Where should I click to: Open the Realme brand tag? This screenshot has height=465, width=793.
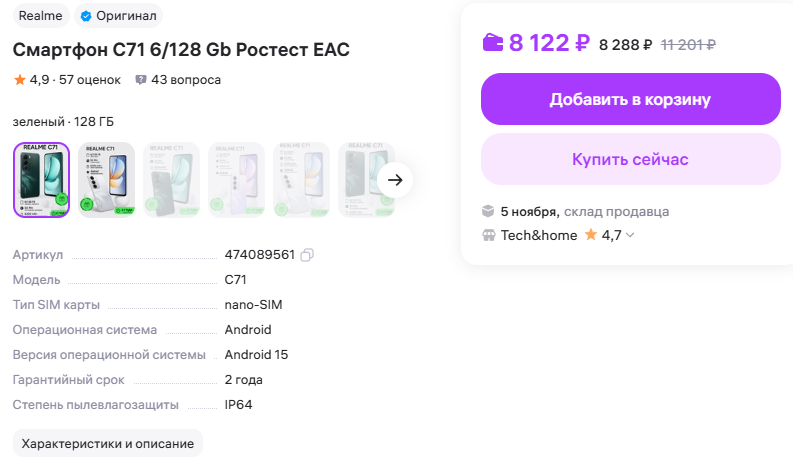click(39, 16)
